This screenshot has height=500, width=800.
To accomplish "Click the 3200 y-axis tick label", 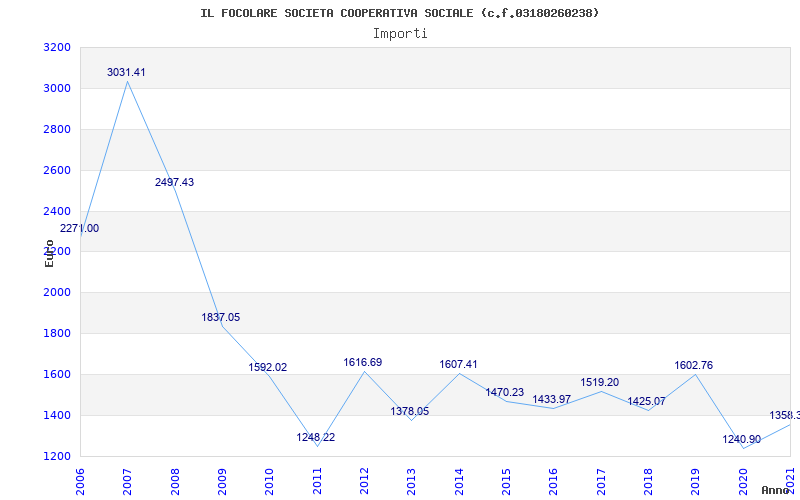I will point(58,48).
